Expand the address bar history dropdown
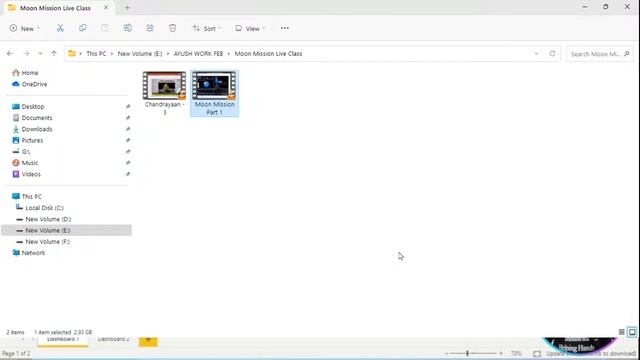The height and width of the screenshot is (360, 640). pos(536,53)
